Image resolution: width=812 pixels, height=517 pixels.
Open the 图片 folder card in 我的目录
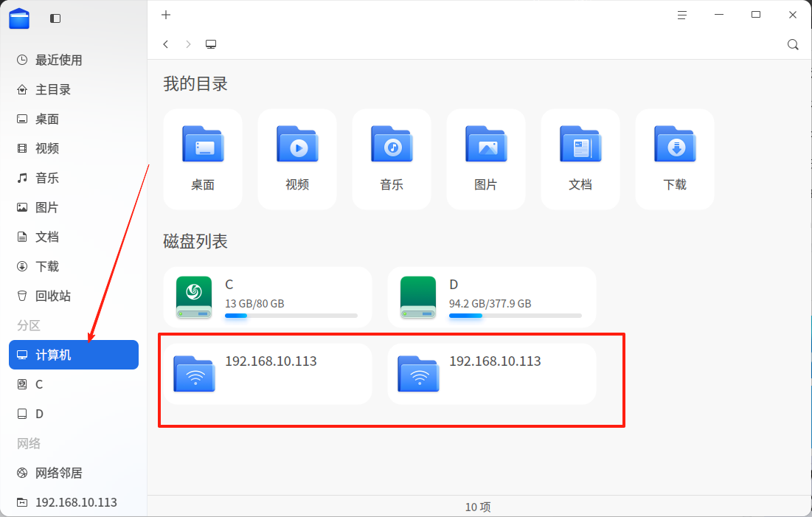[486, 159]
